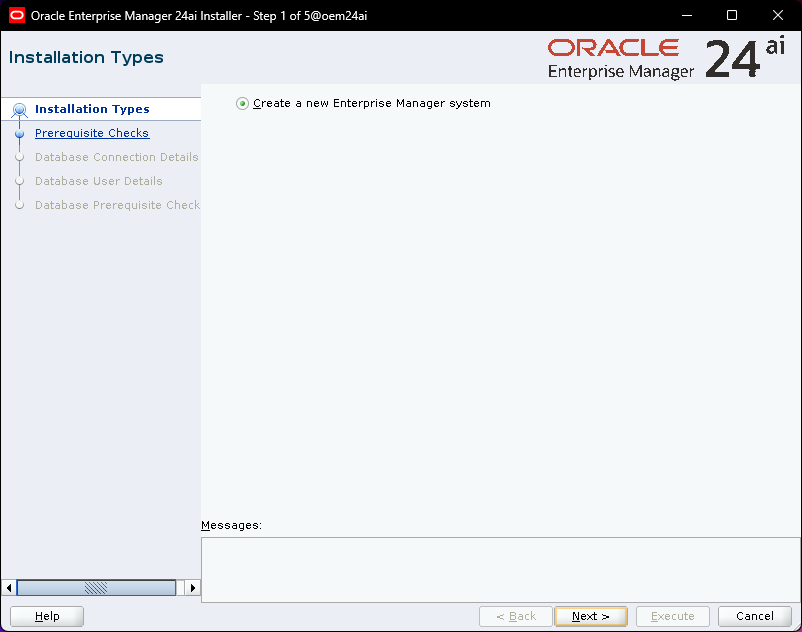Proceed with the Next button
802x632 pixels.
click(x=591, y=616)
